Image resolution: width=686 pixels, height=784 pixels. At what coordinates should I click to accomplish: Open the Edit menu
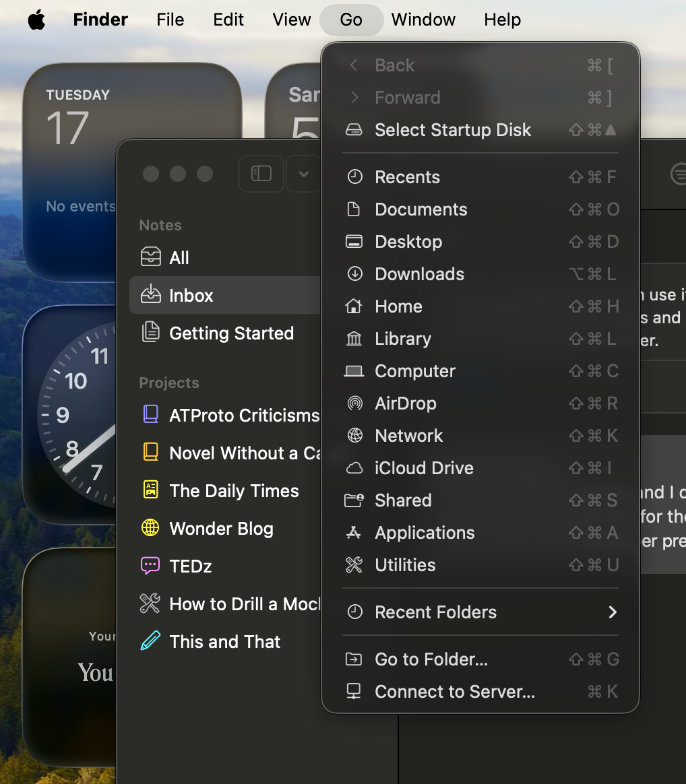click(x=228, y=20)
